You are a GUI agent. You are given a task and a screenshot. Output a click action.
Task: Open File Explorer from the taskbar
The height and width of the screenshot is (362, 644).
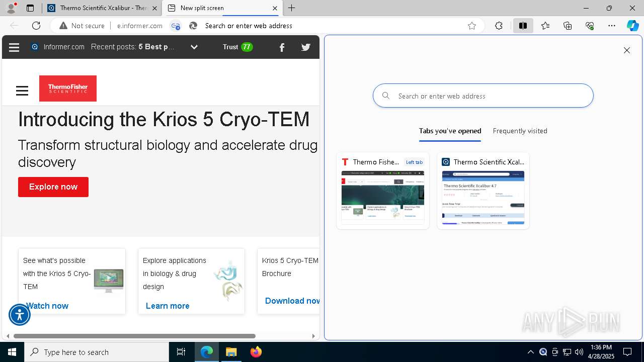231,352
